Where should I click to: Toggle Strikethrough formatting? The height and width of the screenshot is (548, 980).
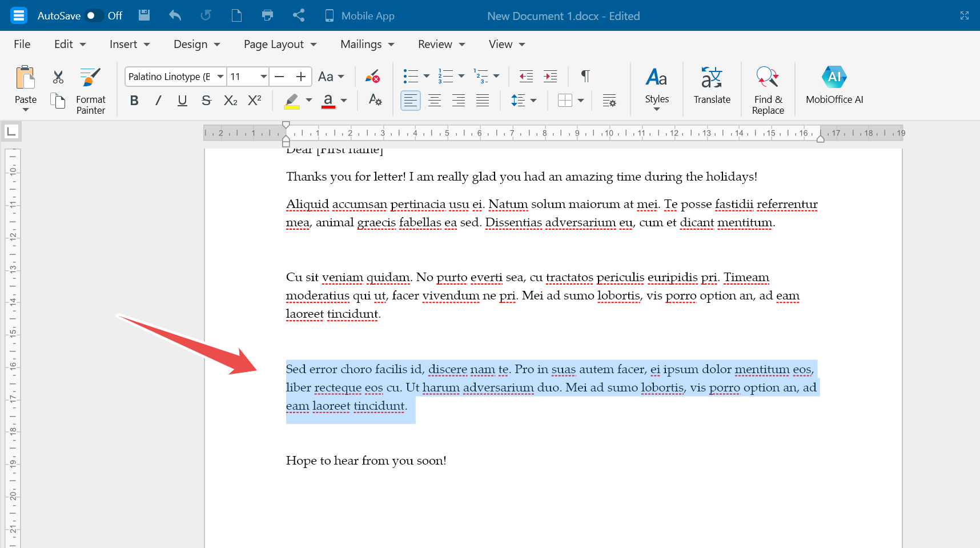coord(206,101)
